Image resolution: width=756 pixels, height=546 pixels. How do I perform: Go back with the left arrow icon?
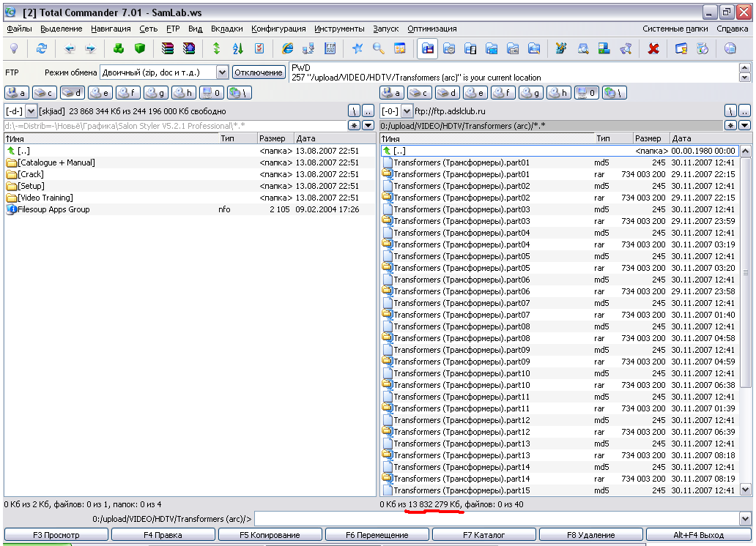[x=70, y=48]
